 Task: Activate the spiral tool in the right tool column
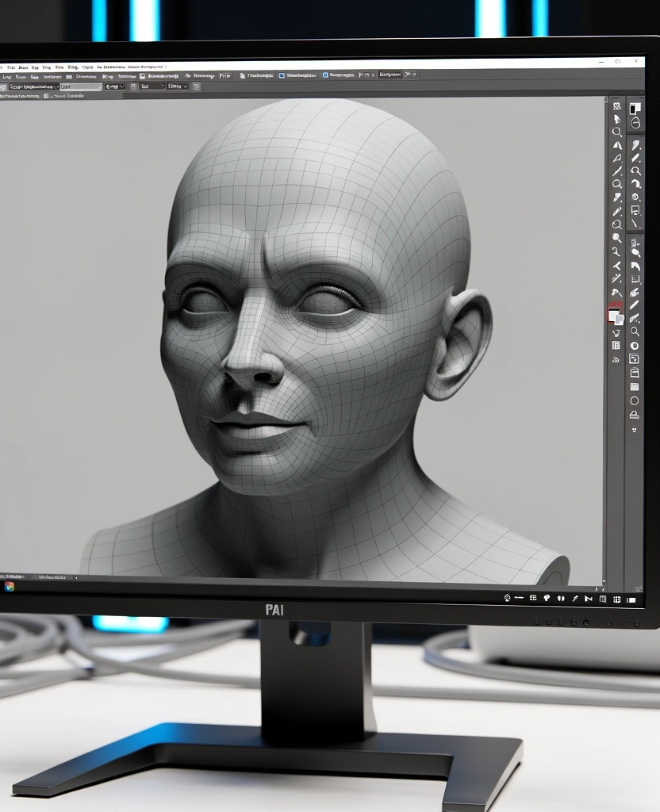coord(635,197)
